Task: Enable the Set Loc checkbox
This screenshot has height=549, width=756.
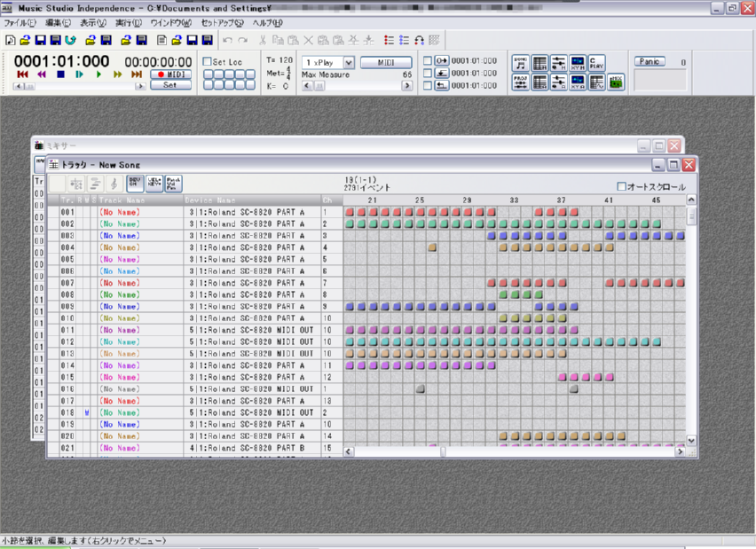Action: (208, 61)
